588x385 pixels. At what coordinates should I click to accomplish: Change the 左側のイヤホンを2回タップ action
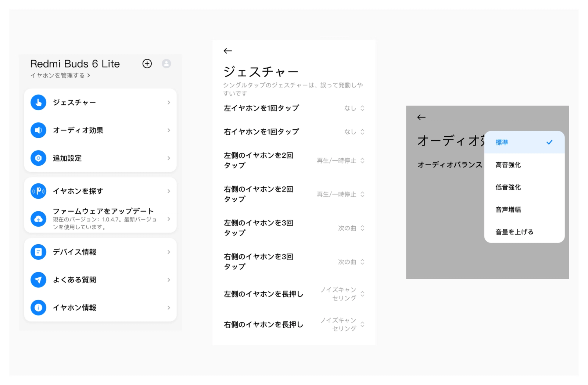coord(341,161)
